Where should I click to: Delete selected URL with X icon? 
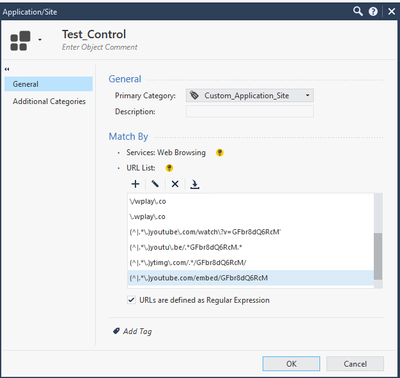[x=175, y=184]
